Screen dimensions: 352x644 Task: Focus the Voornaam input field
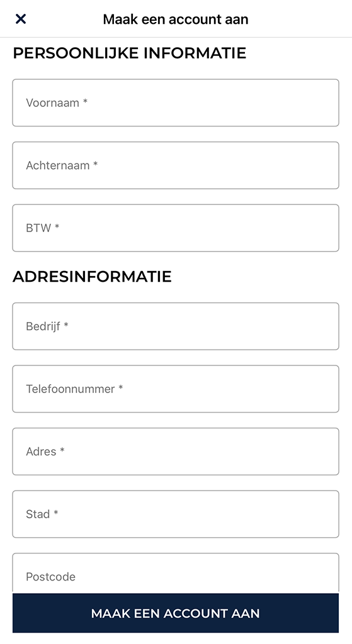pos(176,103)
